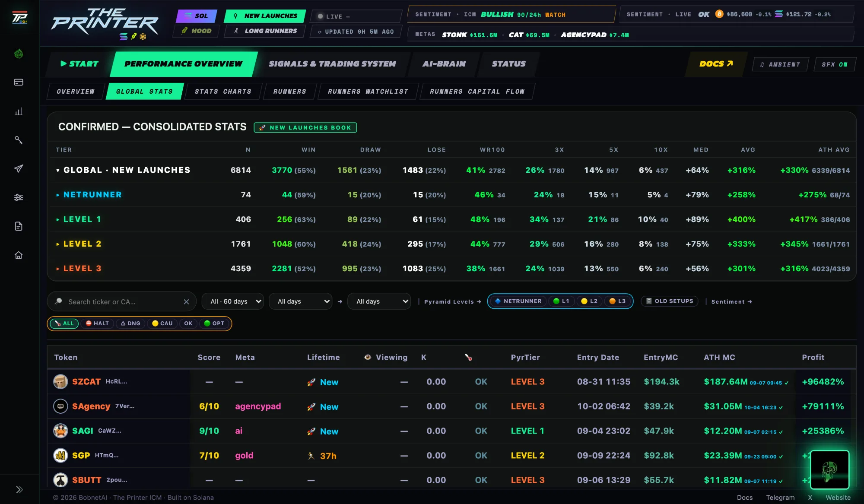Toggle the OLD SETUPS filter
The width and height of the screenshot is (864, 504).
pos(670,301)
